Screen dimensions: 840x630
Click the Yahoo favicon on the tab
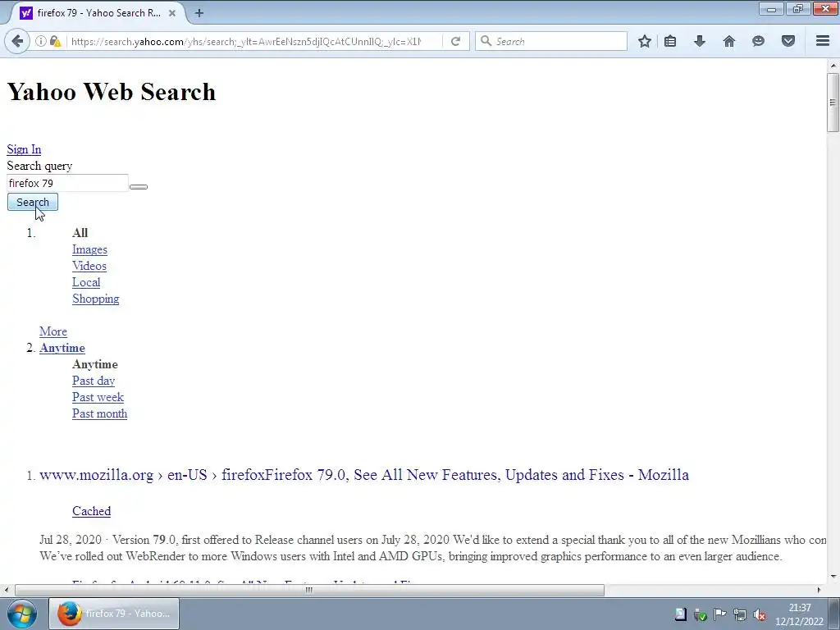pyautogui.click(x=25, y=13)
